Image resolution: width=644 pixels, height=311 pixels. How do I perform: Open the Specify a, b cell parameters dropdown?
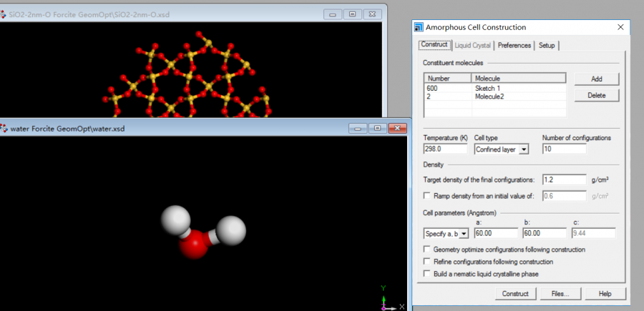[x=463, y=234]
